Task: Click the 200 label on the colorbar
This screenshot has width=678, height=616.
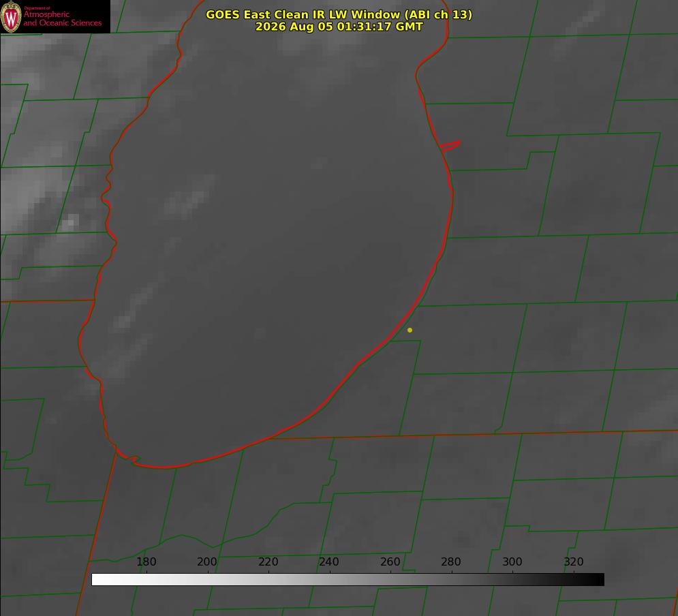Action: [x=207, y=561]
